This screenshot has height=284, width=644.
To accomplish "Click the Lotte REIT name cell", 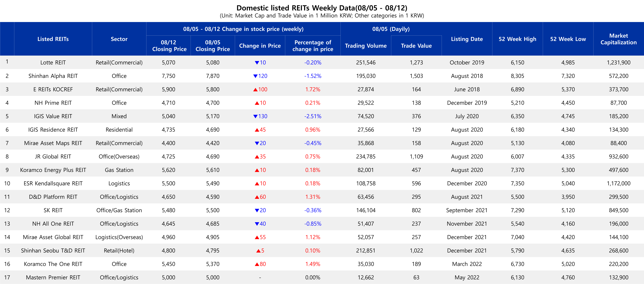I will (x=53, y=63).
